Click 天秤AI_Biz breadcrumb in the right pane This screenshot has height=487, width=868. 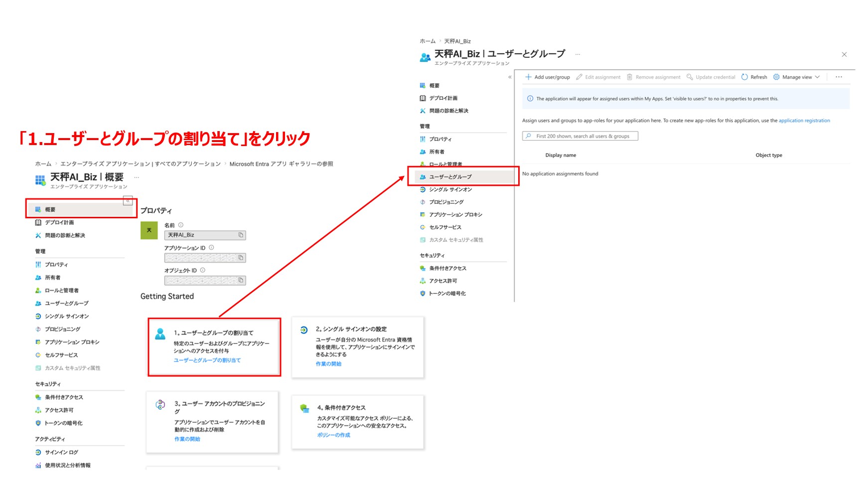(x=457, y=41)
